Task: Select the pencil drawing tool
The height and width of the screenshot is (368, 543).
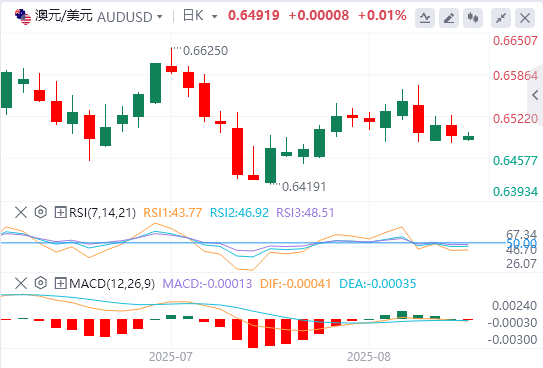Action: [x=449, y=18]
